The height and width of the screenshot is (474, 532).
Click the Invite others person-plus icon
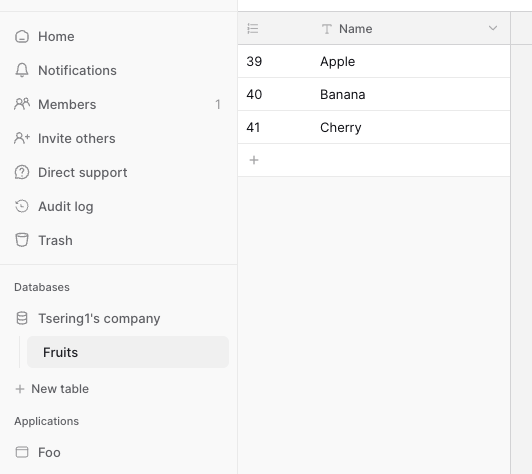[22, 138]
